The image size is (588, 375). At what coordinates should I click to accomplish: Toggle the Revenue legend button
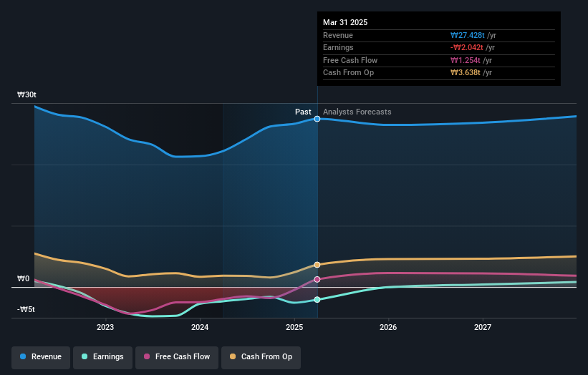pos(41,357)
